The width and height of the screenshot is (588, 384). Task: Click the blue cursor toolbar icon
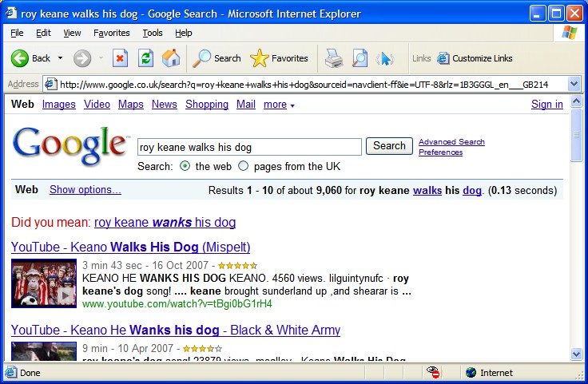point(385,59)
